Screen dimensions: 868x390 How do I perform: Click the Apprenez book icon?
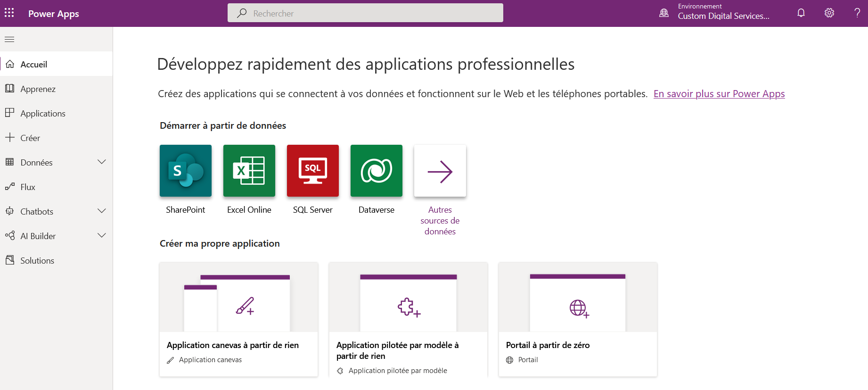tap(10, 88)
